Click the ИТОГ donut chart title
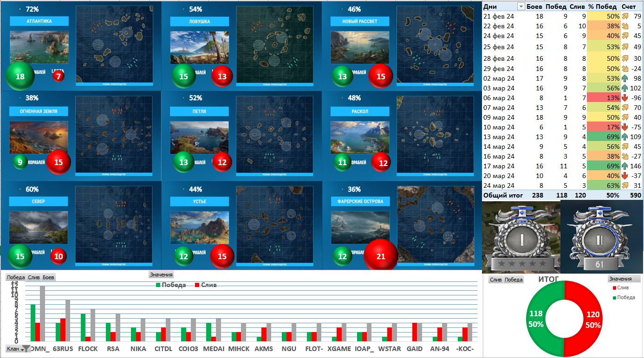 pos(548,279)
